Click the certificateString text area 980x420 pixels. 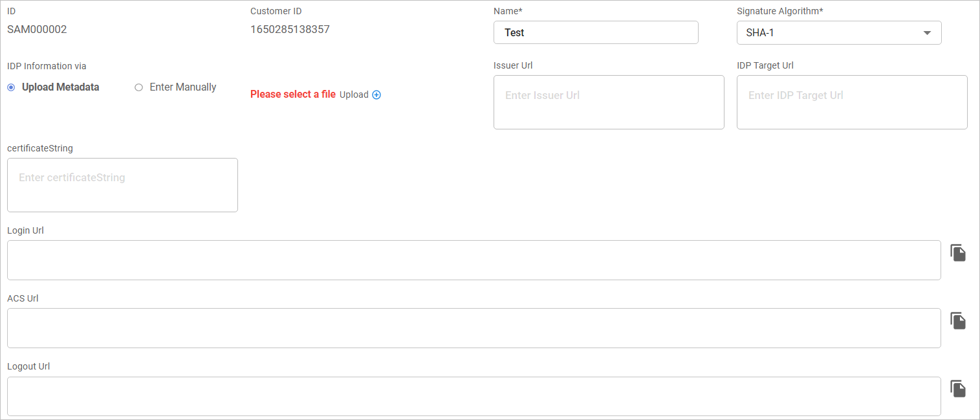[122, 184]
